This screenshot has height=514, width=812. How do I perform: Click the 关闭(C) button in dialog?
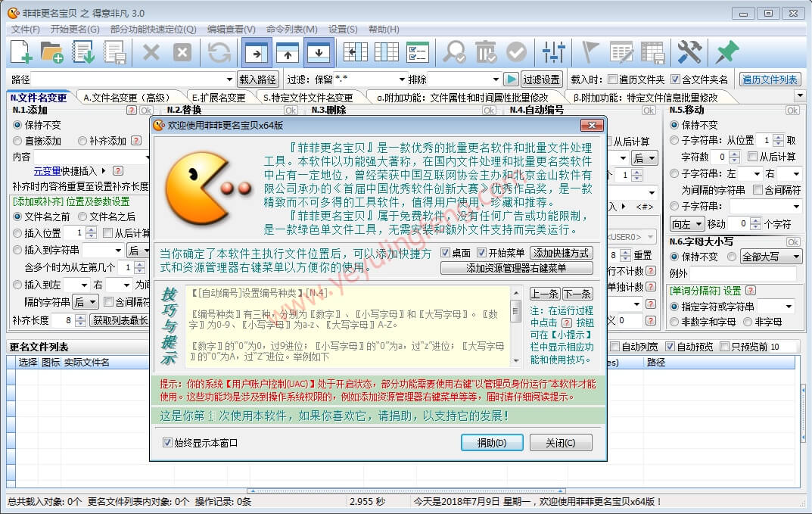(x=560, y=443)
